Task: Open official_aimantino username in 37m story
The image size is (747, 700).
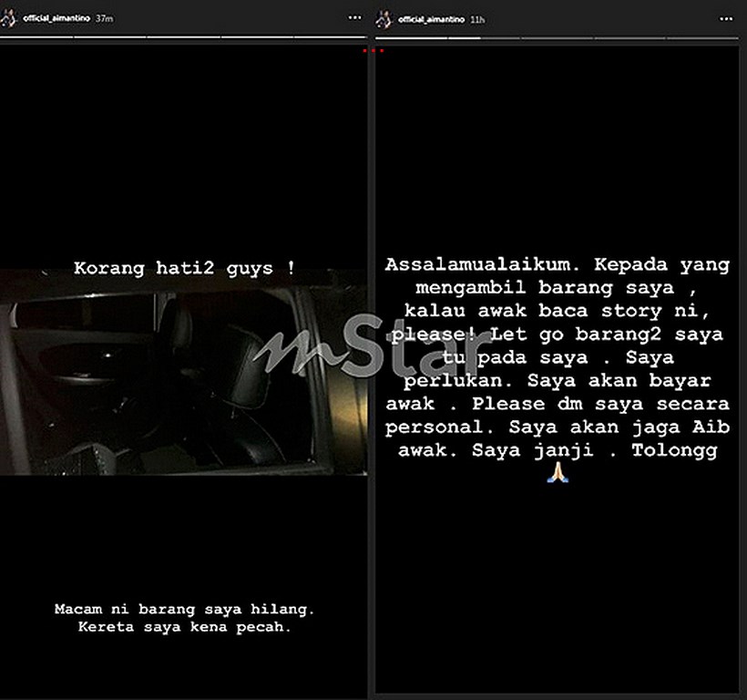Action: (x=56, y=18)
